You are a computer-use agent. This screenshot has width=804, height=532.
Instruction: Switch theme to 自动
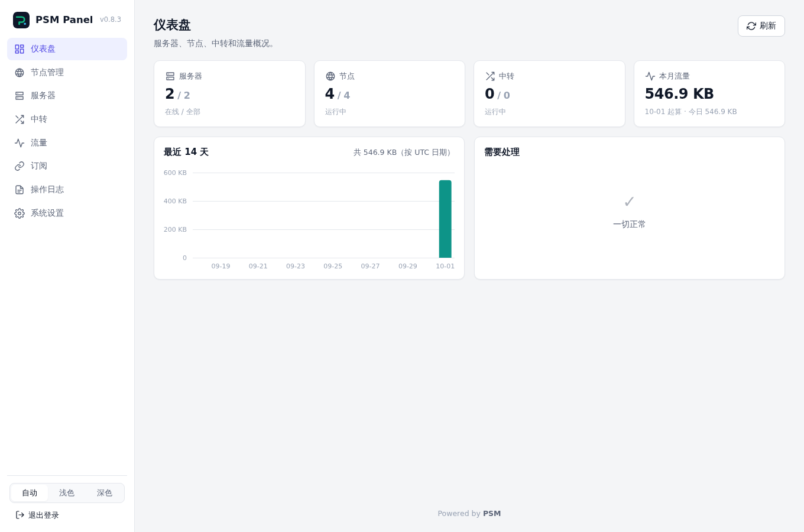point(30,493)
